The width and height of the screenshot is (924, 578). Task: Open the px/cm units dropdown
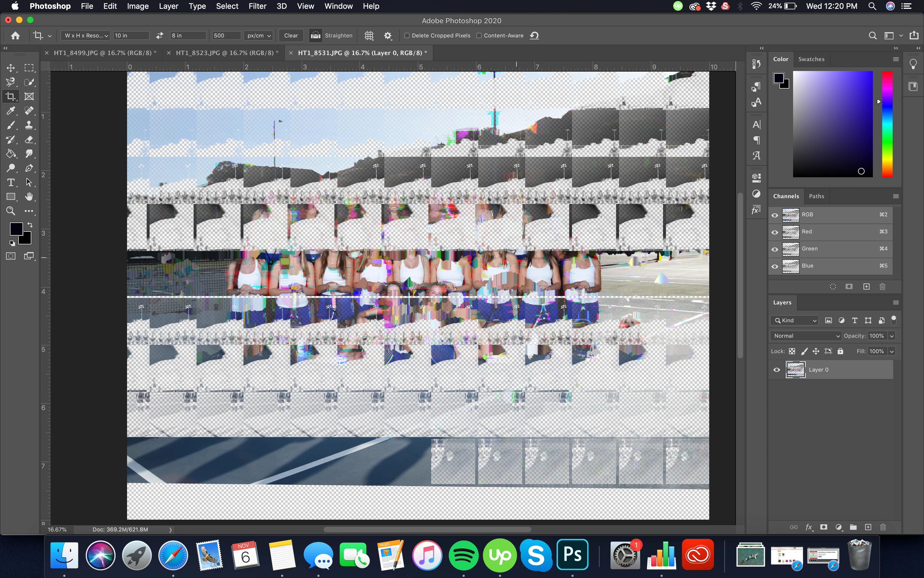pyautogui.click(x=258, y=36)
